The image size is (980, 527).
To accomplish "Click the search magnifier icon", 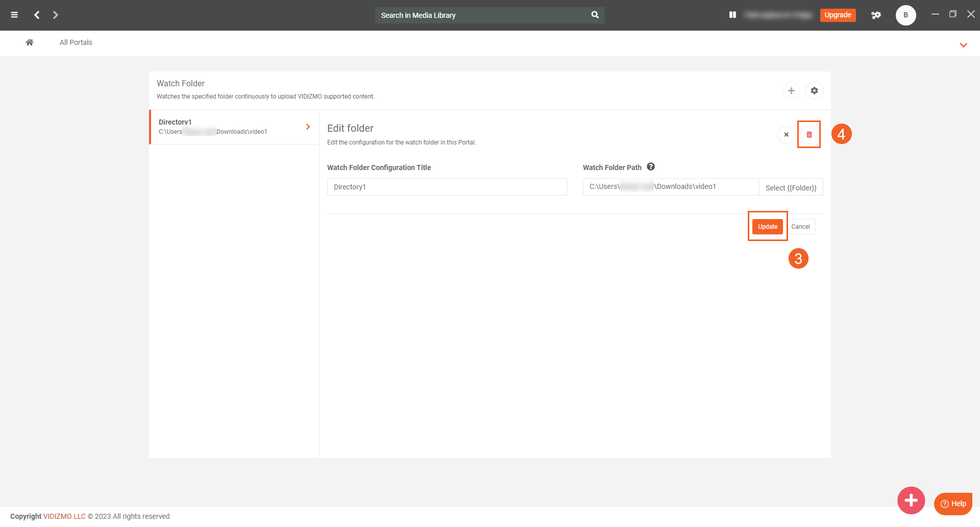I will pyautogui.click(x=595, y=15).
